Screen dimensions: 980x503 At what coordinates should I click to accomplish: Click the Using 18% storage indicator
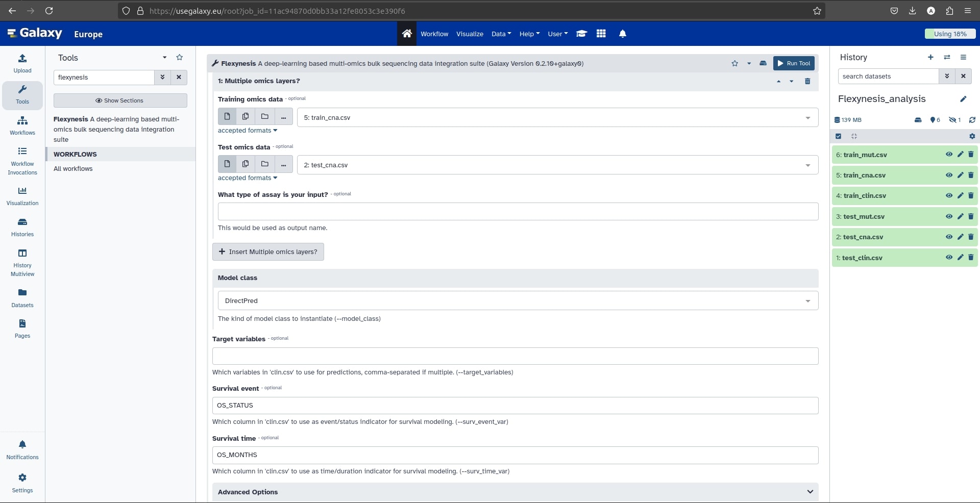(950, 34)
